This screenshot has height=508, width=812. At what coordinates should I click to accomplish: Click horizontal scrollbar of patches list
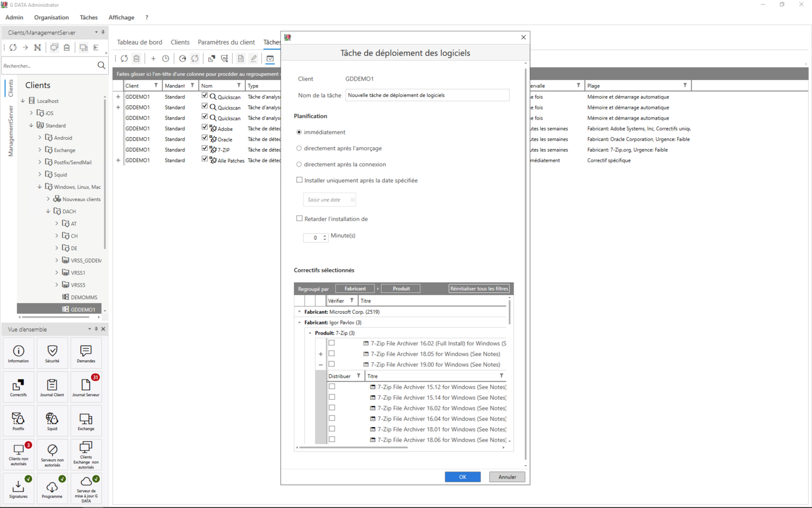point(353,448)
